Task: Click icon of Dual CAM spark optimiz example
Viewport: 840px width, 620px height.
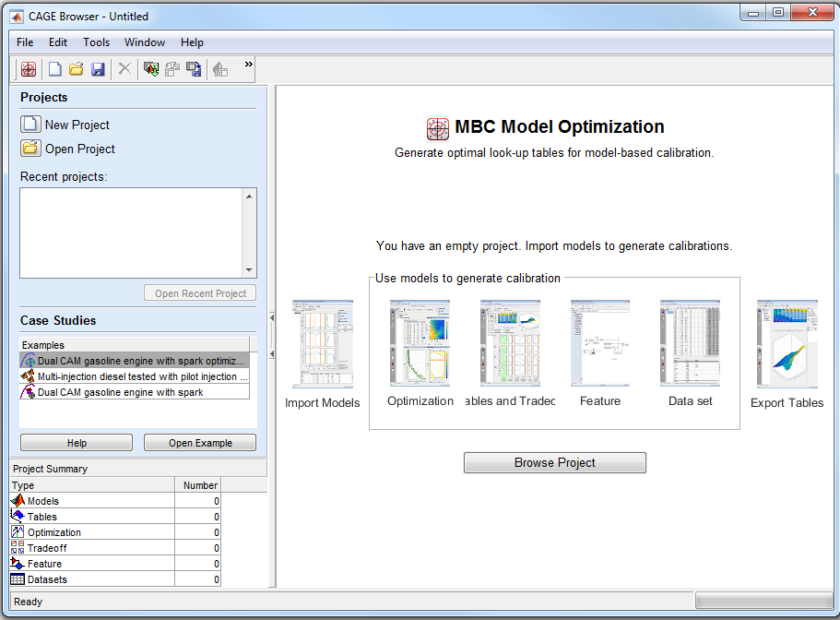Action: click(x=28, y=361)
